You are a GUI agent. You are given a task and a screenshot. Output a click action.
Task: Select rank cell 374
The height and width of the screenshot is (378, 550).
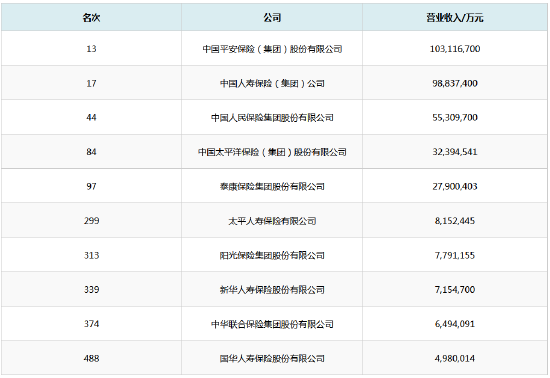coord(91,324)
